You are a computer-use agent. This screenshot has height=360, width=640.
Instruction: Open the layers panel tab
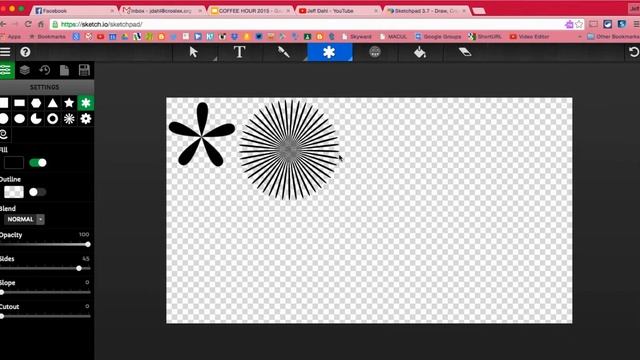[x=24, y=70]
